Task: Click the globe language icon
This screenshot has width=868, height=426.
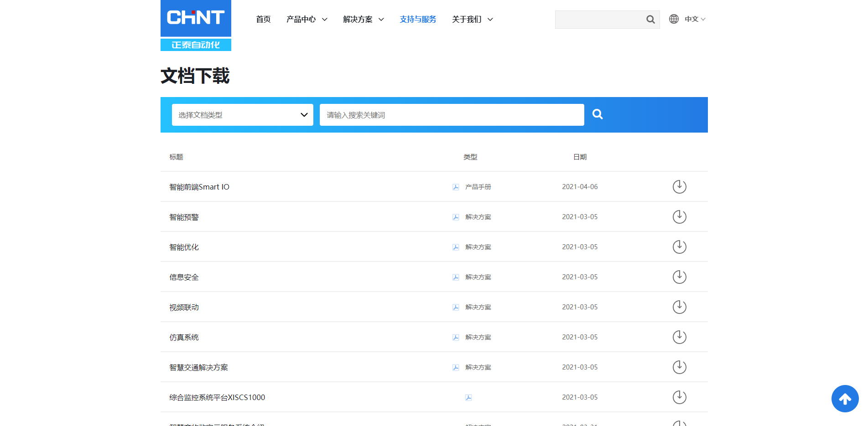Action: pos(674,19)
